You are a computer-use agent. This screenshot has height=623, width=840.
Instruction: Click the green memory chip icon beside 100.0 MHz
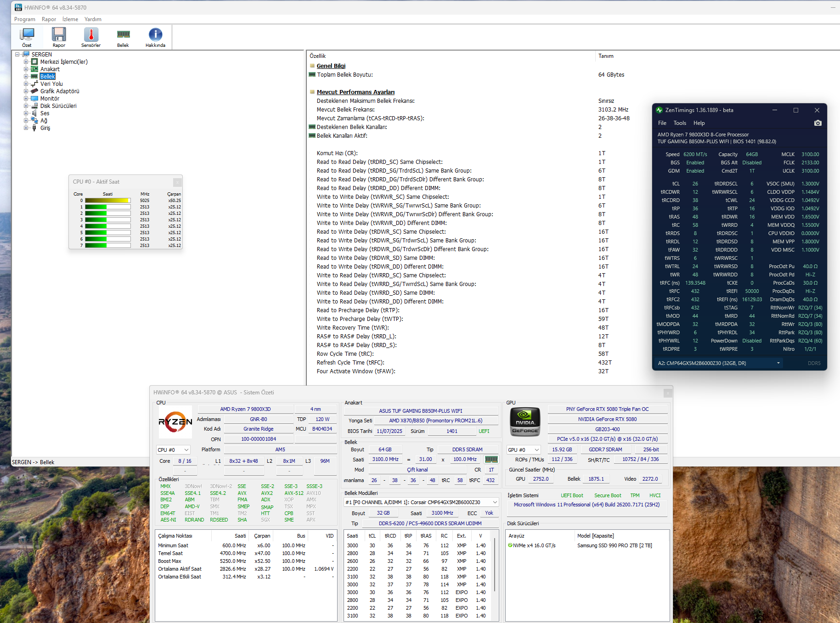491,459
